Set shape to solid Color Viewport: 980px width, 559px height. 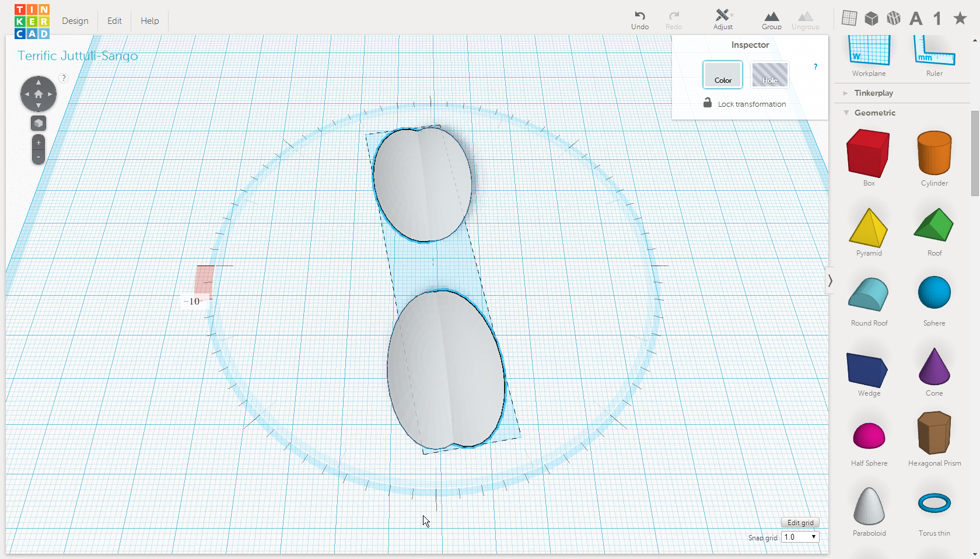pos(723,75)
